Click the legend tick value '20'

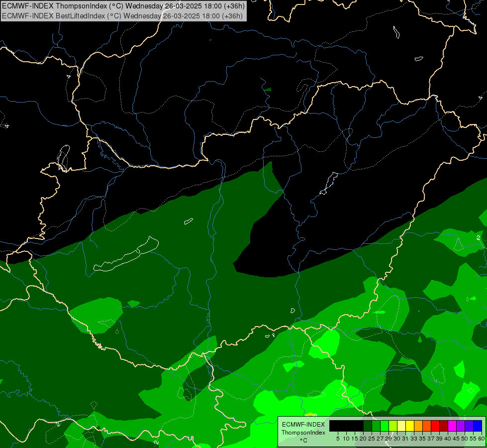pyautogui.click(x=363, y=439)
